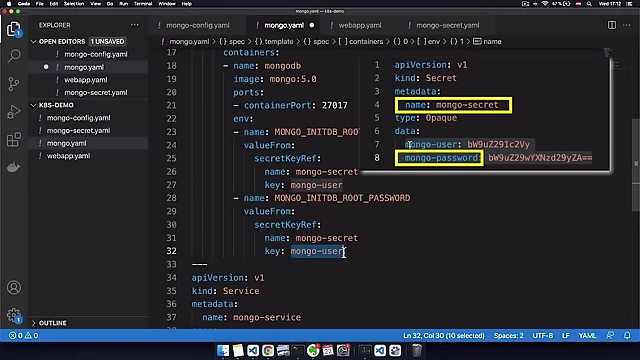The image size is (640, 360).
Task: Click the errors and warnings status indicator
Action: (23, 336)
